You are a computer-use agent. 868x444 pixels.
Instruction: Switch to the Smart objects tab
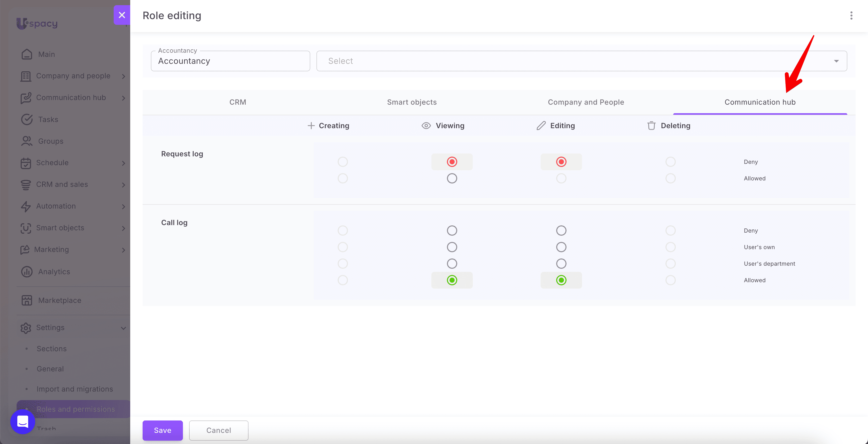[x=412, y=102]
